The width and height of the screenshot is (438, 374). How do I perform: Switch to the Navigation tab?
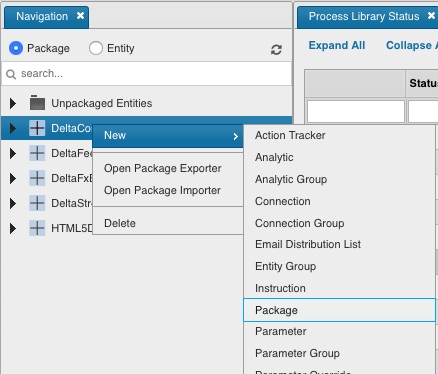click(42, 16)
